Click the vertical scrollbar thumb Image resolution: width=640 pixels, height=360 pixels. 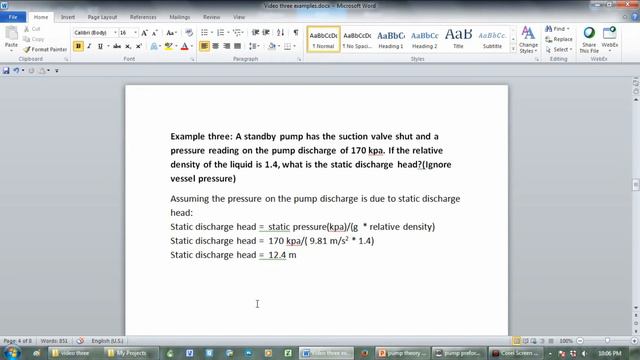pyautogui.click(x=636, y=184)
